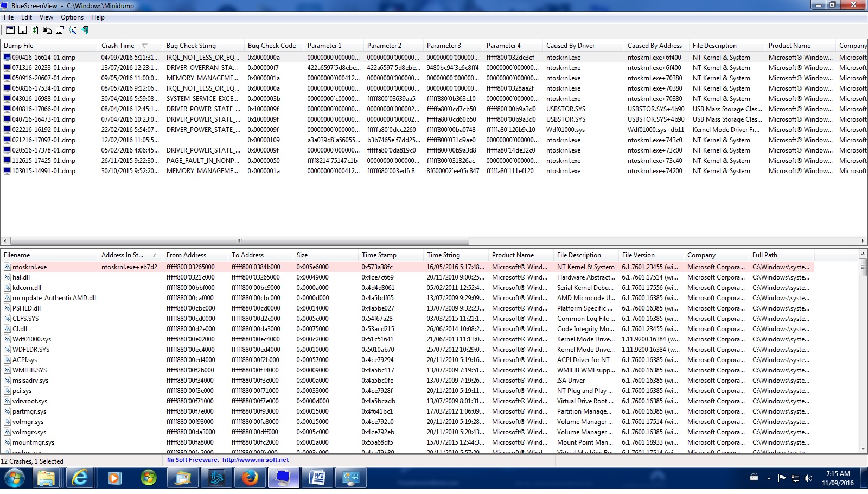868x494 pixels.
Task: Click the Refresh toolbar icon
Action: (35, 30)
